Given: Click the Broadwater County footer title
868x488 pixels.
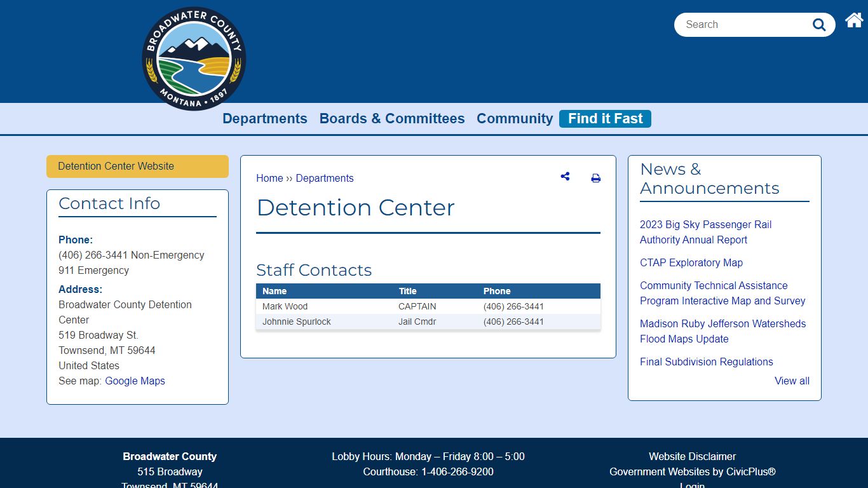Looking at the screenshot, I should click(x=170, y=457).
